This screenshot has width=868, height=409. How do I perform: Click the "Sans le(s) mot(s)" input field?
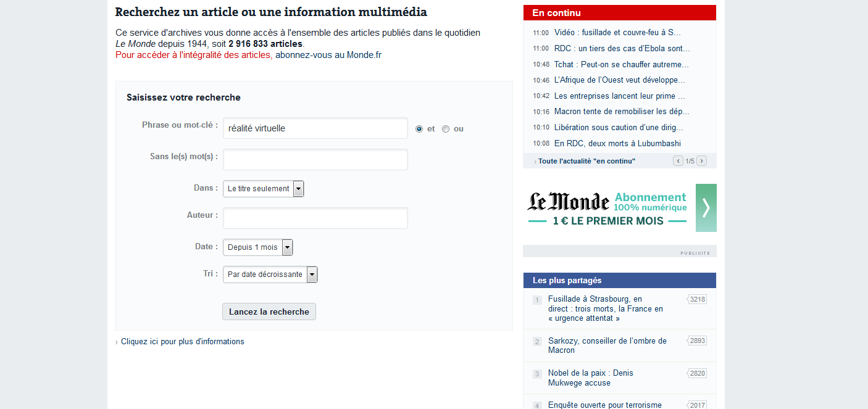pos(315,159)
